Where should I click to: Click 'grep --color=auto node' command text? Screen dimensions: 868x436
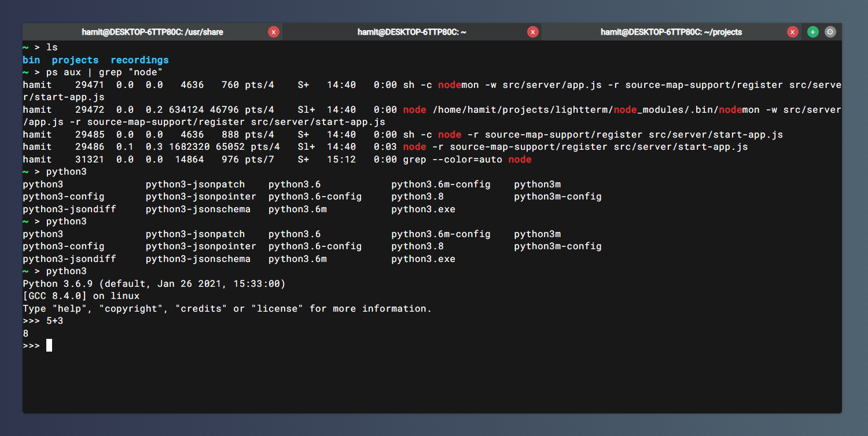pyautogui.click(x=467, y=160)
